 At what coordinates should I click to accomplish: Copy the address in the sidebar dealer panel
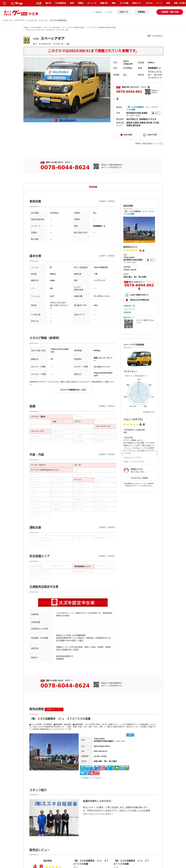[151, 260]
